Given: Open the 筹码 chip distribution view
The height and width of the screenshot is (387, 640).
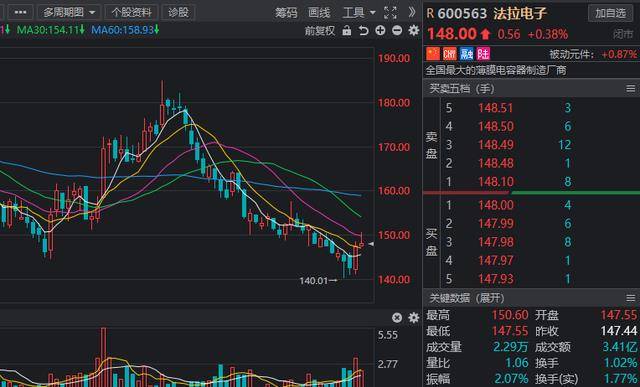Looking at the screenshot, I should [x=286, y=13].
